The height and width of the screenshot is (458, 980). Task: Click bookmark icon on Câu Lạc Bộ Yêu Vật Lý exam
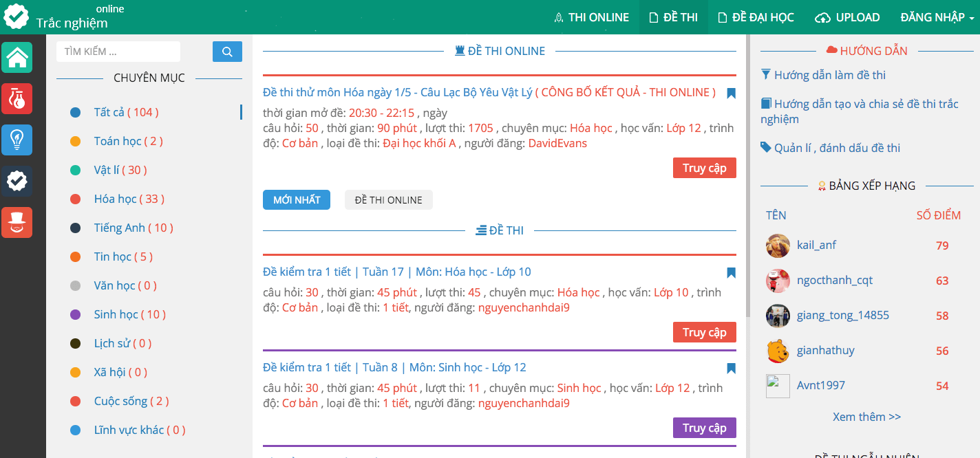pos(731,94)
